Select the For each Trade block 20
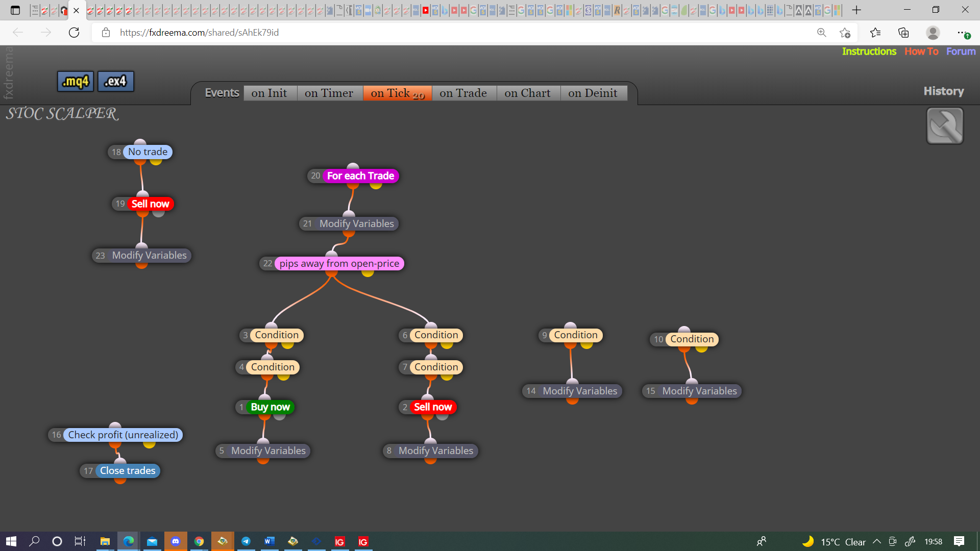Viewport: 980px width, 551px height. (353, 176)
